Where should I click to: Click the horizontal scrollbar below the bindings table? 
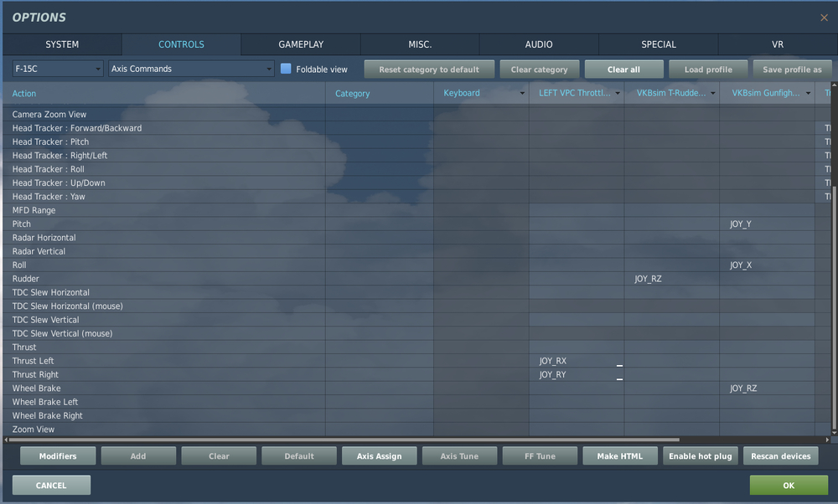pyautogui.click(x=335, y=440)
